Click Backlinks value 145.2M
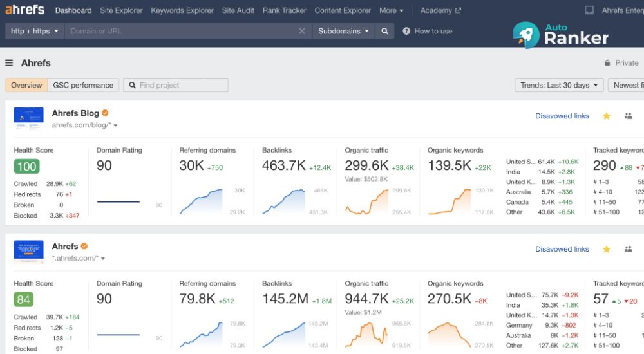 click(x=285, y=299)
